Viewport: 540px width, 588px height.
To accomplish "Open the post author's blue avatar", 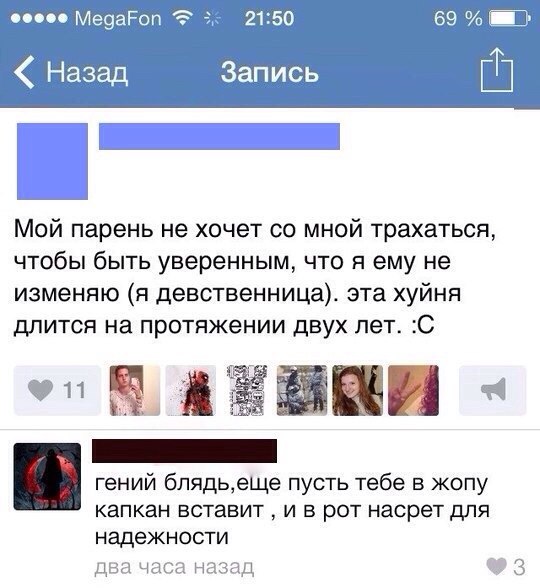I will [x=52, y=161].
